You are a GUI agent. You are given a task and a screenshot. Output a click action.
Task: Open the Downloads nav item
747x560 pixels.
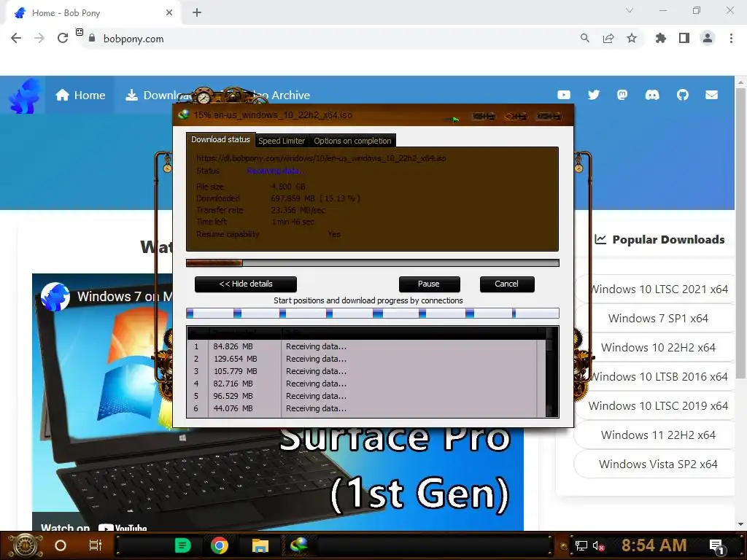point(158,96)
